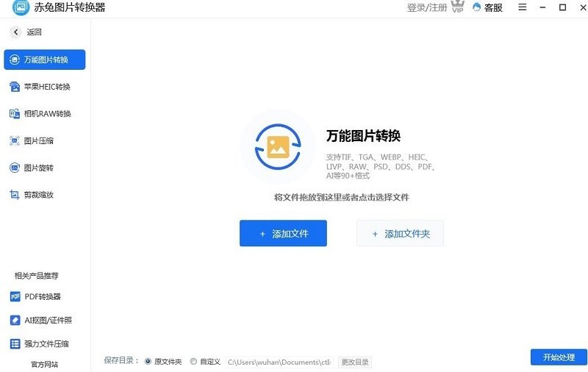This screenshot has height=372, width=588.
Task: Click 登录/注册 link
Action: pos(427,7)
